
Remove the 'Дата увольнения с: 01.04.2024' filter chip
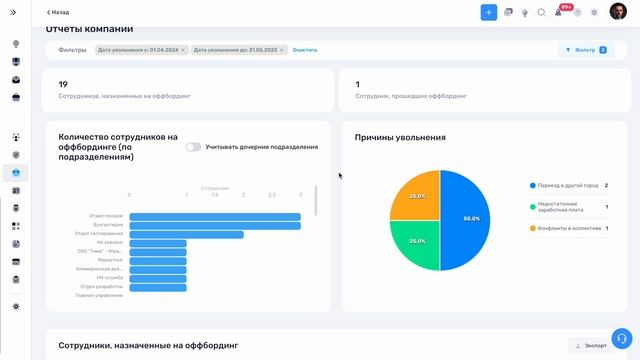coord(183,50)
